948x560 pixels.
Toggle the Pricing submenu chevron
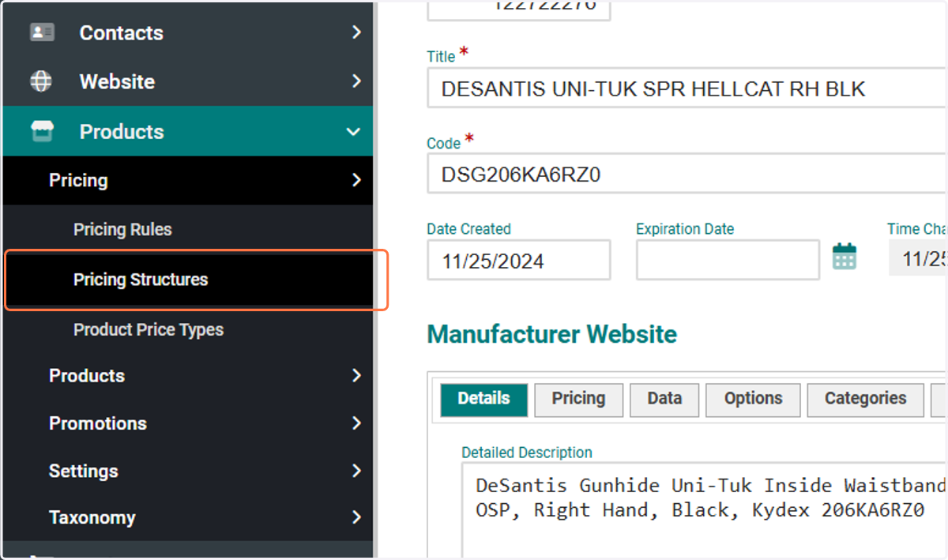pos(356,180)
